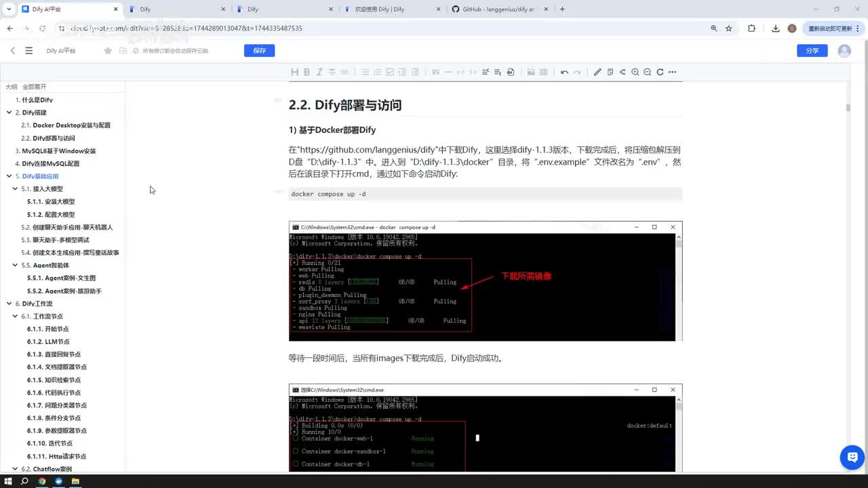Jump to 5.5.2. Agent案例-旅游助手

[64, 291]
